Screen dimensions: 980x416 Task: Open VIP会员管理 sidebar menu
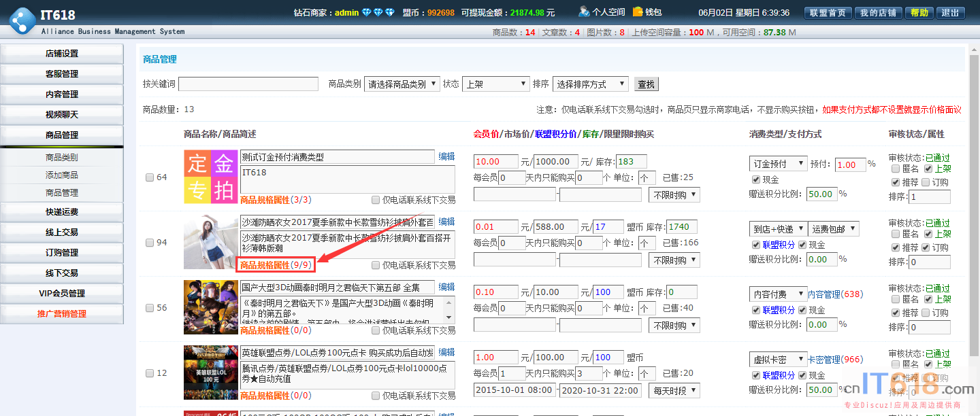click(x=62, y=294)
